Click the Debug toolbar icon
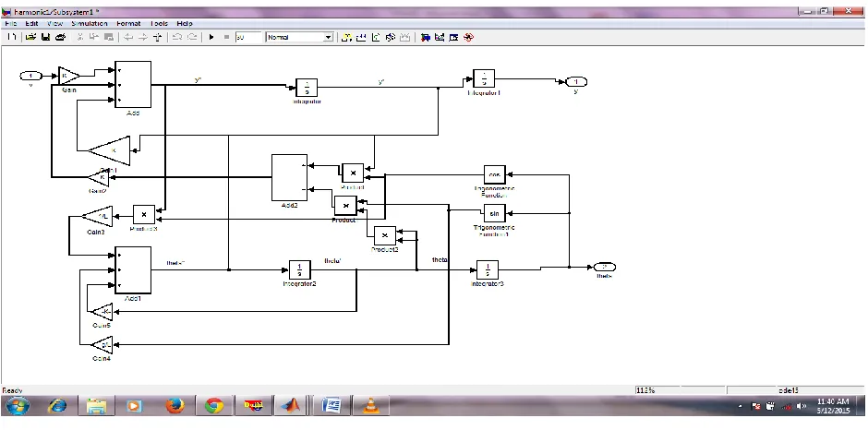The image size is (868, 430). tap(469, 37)
